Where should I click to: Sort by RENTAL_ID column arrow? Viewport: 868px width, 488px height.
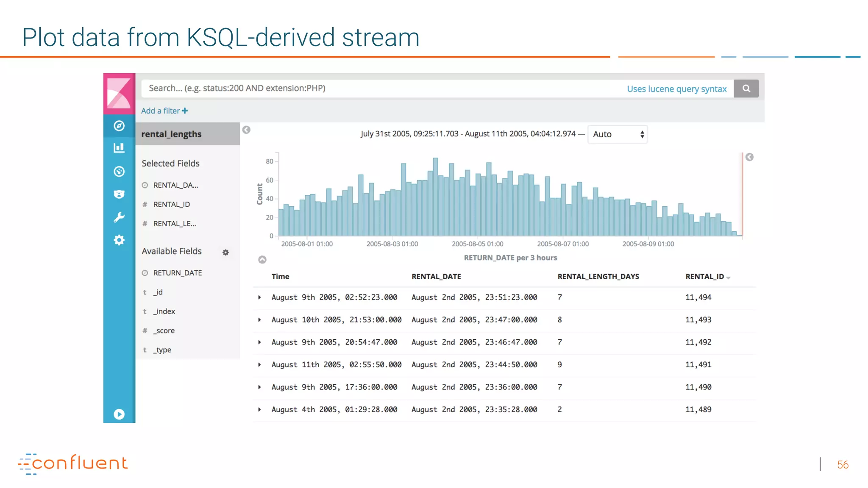(x=728, y=278)
